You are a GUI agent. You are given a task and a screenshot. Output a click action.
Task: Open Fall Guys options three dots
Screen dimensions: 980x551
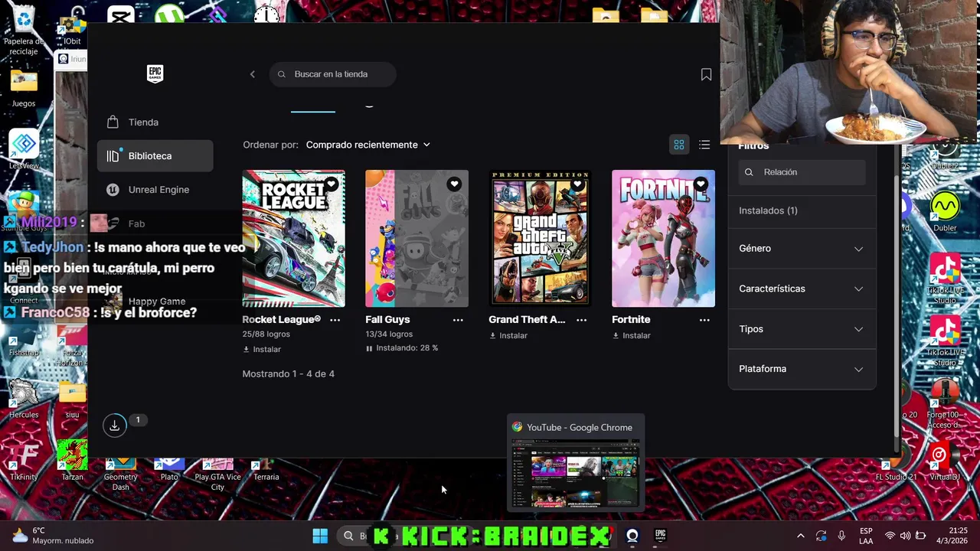[x=458, y=320]
